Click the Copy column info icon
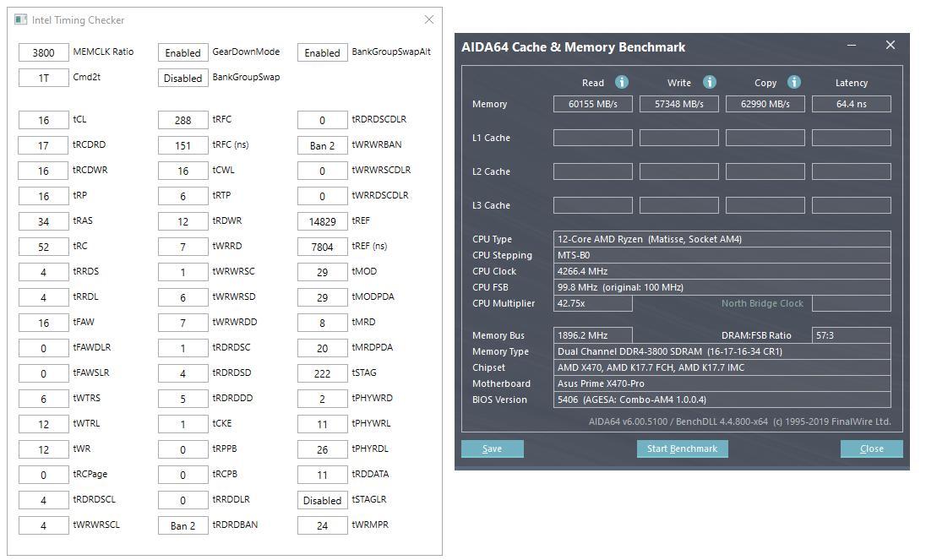Screen dimensions: 926x560 coord(794,82)
